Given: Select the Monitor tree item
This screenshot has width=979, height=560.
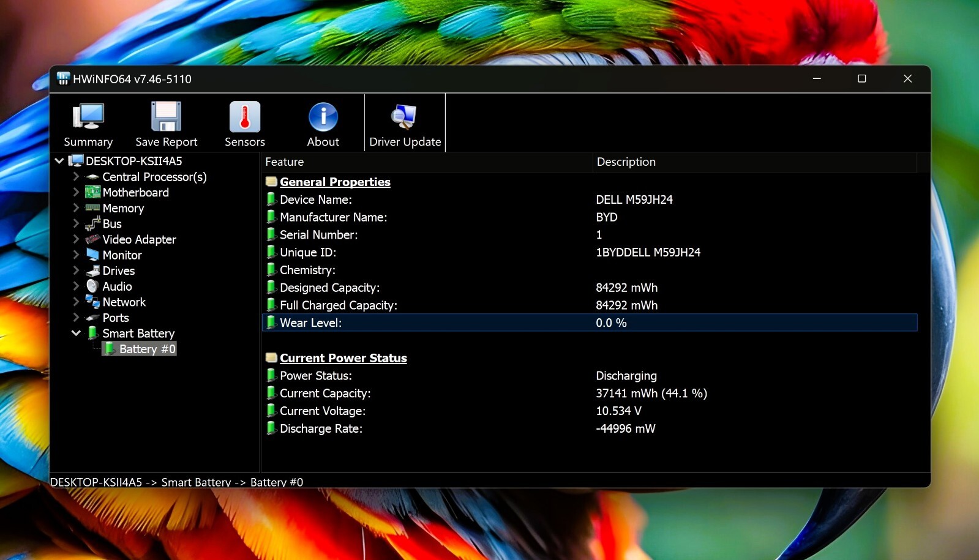Looking at the screenshot, I should [122, 255].
